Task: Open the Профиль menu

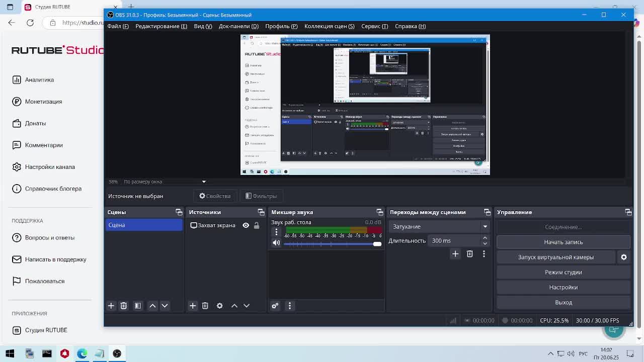Action: click(x=281, y=26)
